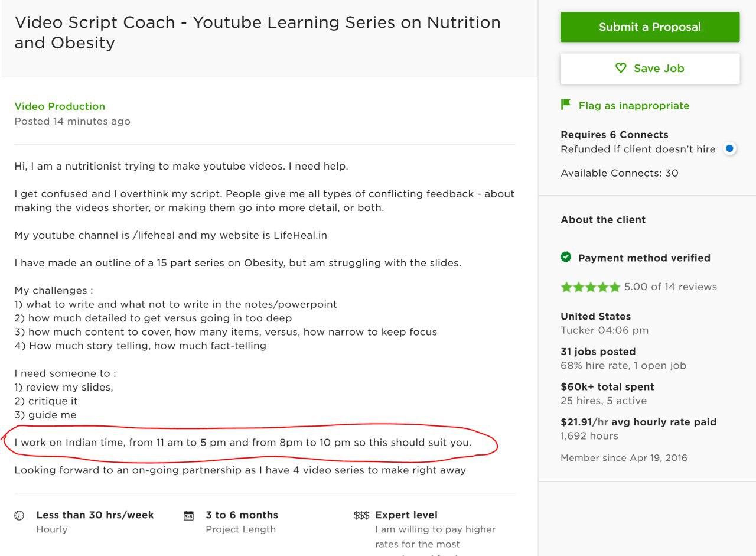Click the Requires 6 Connects text
756x556 pixels.
click(x=614, y=135)
